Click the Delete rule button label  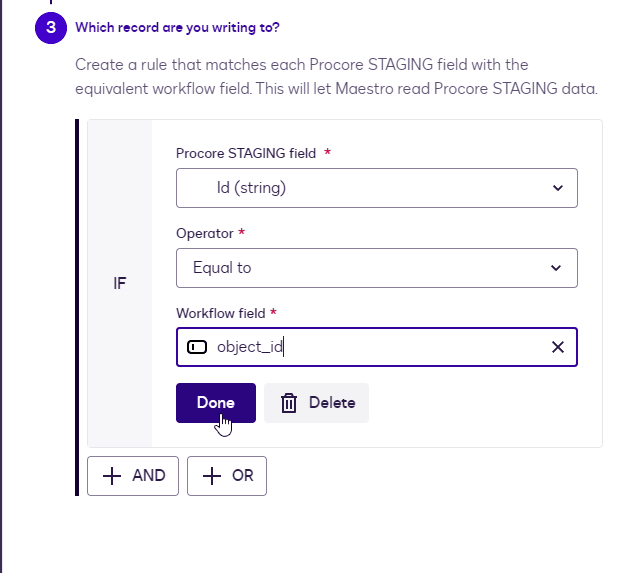[x=332, y=403]
